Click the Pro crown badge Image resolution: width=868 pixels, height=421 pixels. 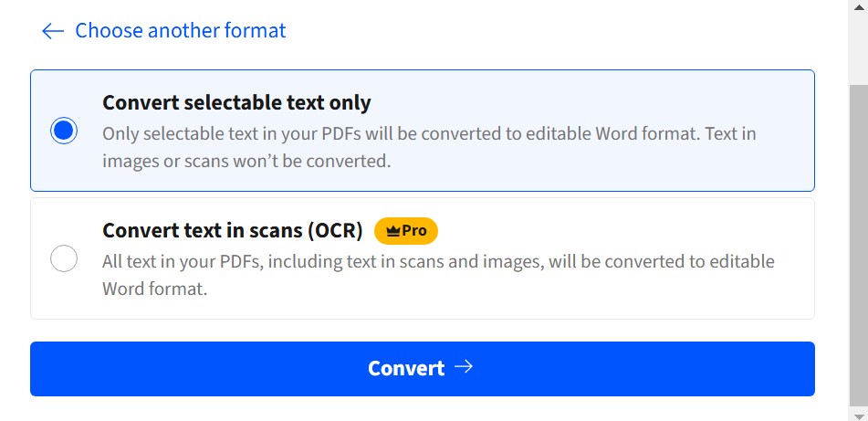click(x=406, y=231)
